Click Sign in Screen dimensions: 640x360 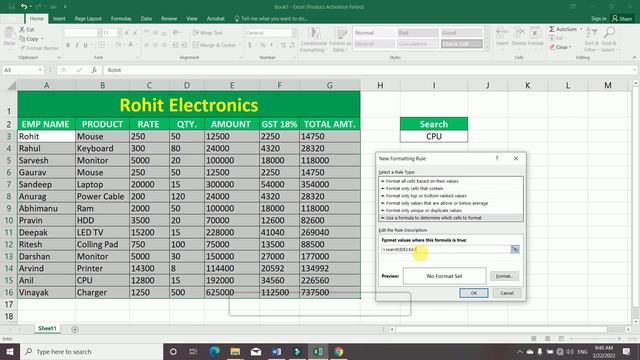pyautogui.click(x=598, y=19)
